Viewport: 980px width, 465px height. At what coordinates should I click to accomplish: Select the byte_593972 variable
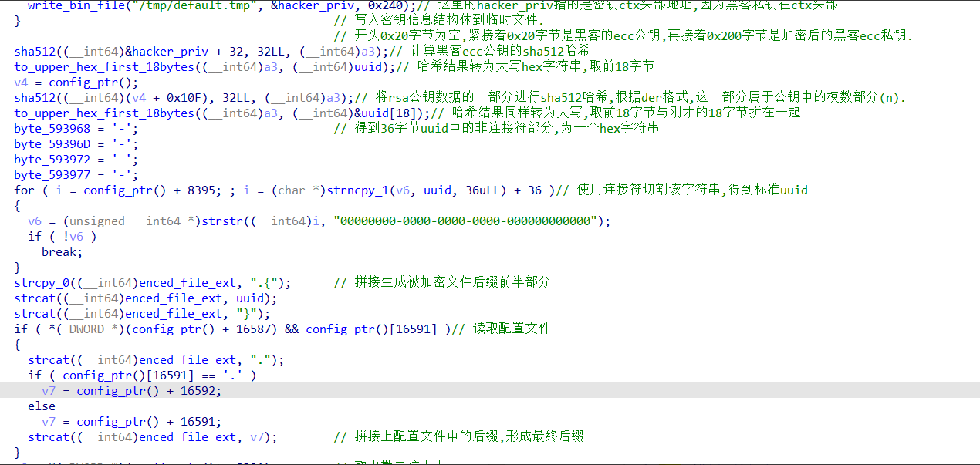pos(52,160)
